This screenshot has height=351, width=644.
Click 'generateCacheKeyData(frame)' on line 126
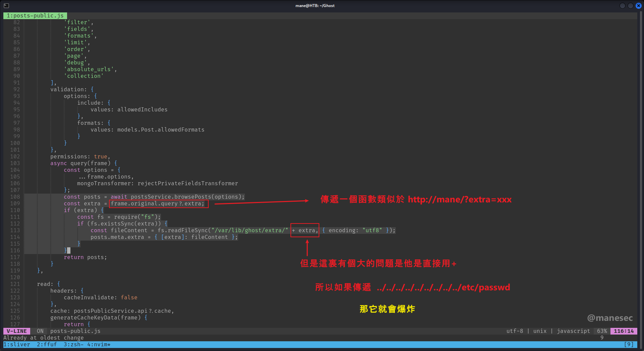coord(96,318)
